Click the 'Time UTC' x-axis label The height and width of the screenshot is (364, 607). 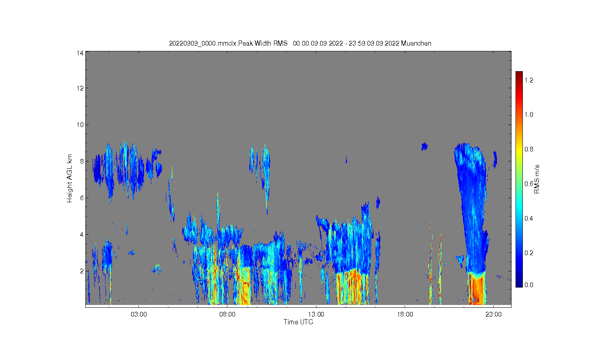[298, 322]
